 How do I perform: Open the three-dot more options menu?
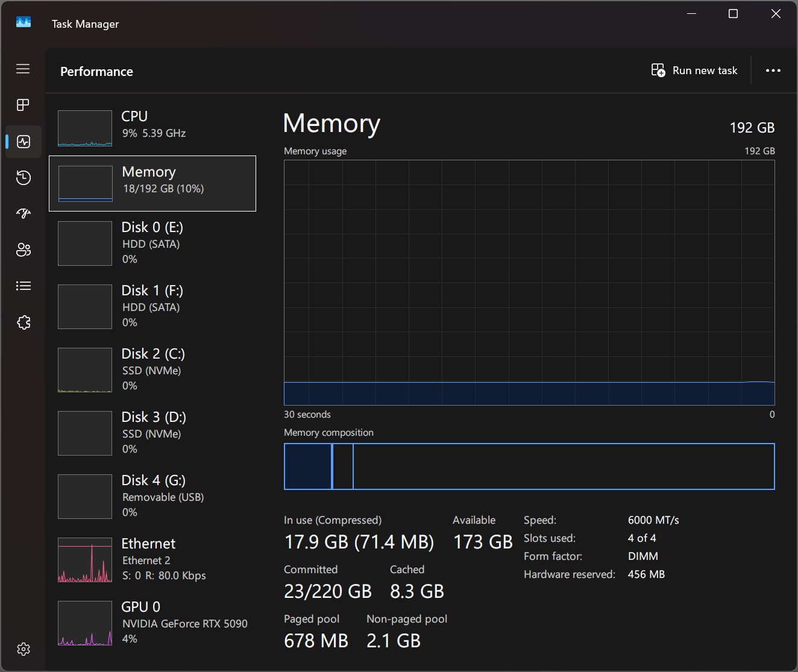(x=773, y=71)
